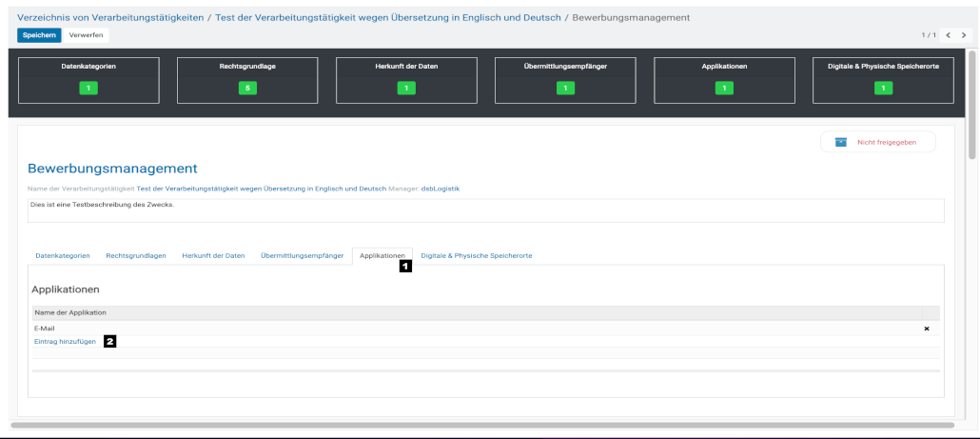Viewport: 980px width, 439px height.
Task: Click into the purpose description text field
Action: tap(485, 210)
